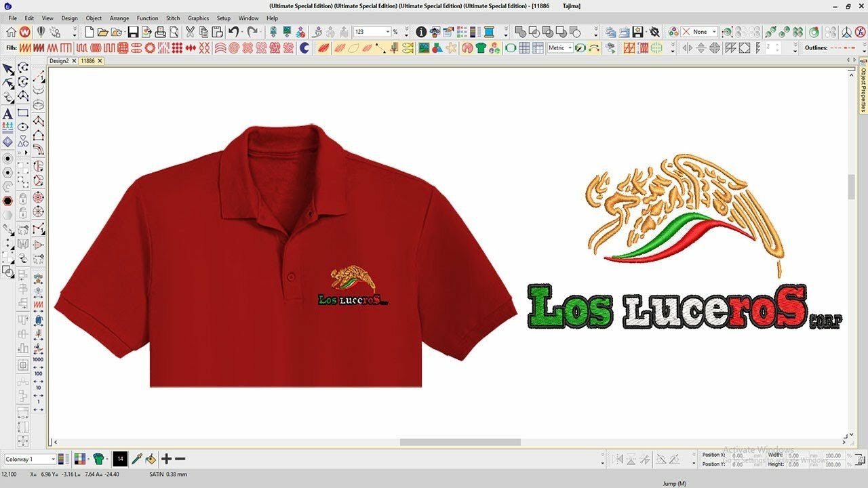Image resolution: width=868 pixels, height=488 pixels.
Task: Click the New blank design icon
Action: pos(89,32)
